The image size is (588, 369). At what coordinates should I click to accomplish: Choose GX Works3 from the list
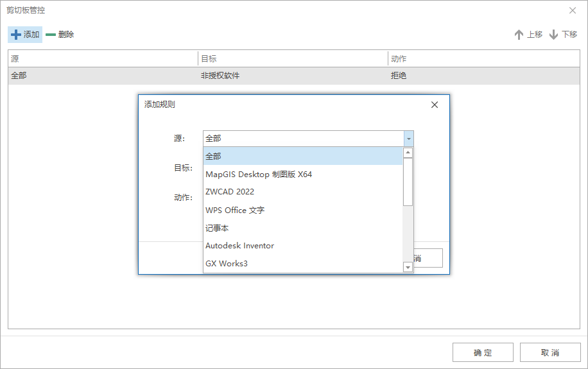tap(303, 263)
